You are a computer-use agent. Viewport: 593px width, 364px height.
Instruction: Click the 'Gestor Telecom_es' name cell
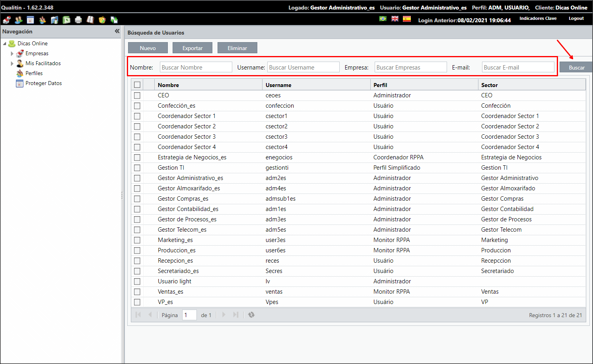click(182, 230)
